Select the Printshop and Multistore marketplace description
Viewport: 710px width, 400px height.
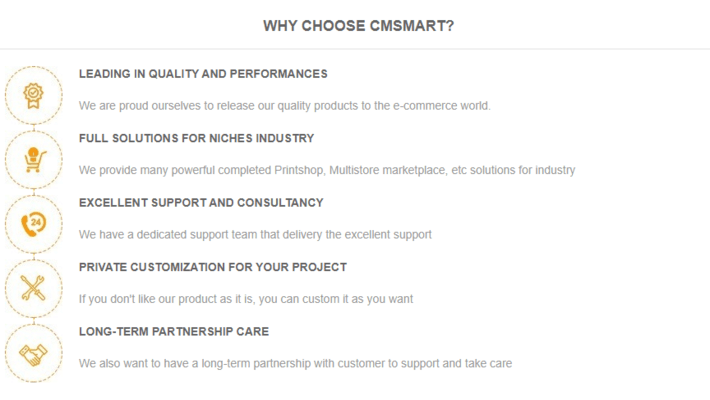[327, 170]
